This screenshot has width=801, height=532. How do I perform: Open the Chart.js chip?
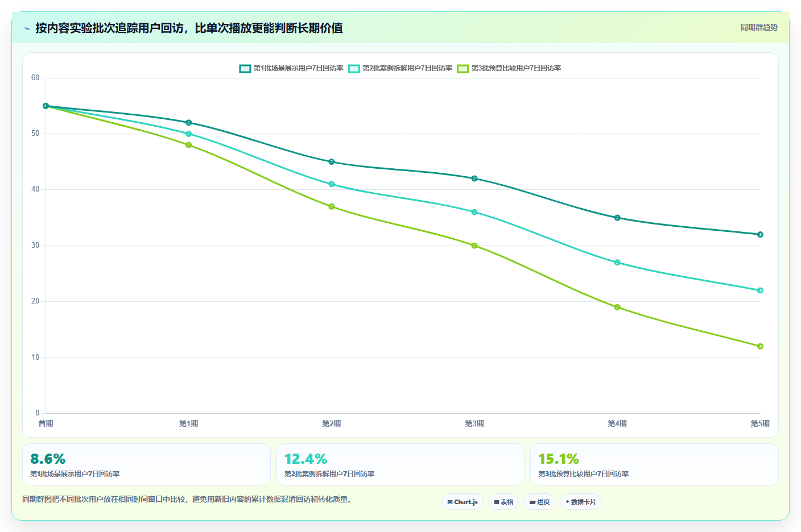463,502
